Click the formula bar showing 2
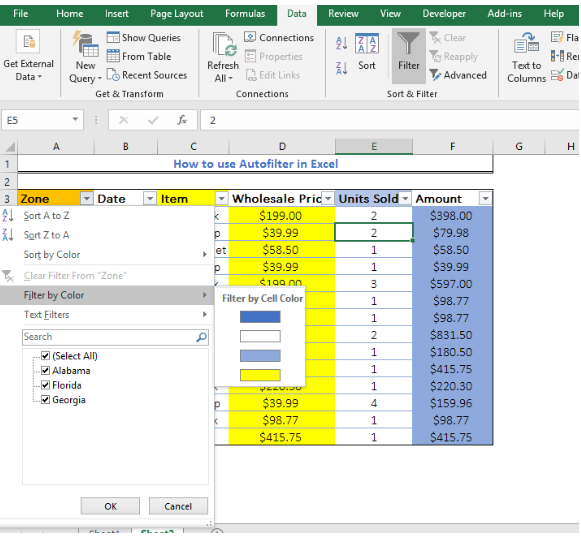 [x=390, y=120]
